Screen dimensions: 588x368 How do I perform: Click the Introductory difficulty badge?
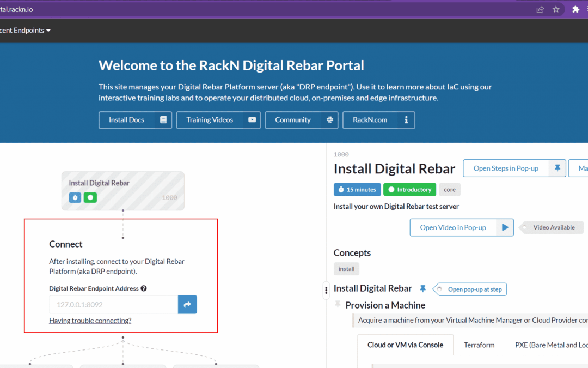pos(409,190)
